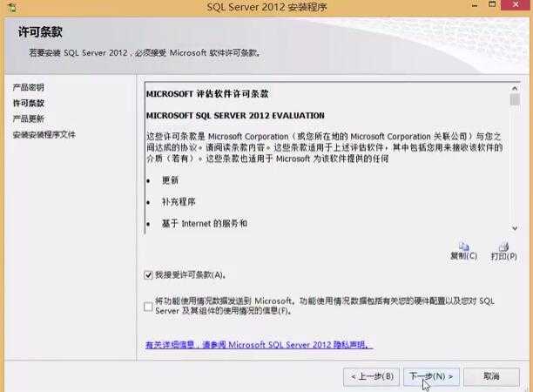Click heading MICROSOFT 评估软件许可条款
Screen dimensions: 533x392
point(207,94)
